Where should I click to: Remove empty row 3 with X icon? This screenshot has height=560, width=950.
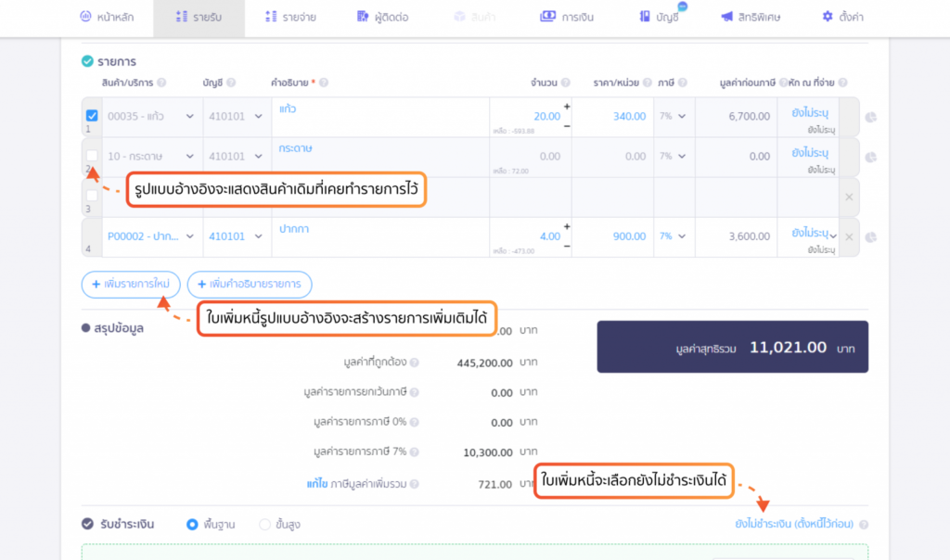849,197
